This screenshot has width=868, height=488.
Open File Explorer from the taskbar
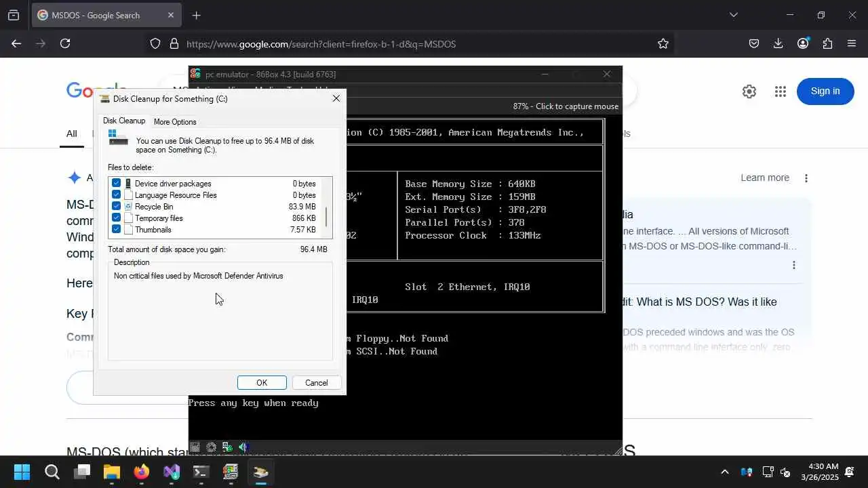click(111, 472)
